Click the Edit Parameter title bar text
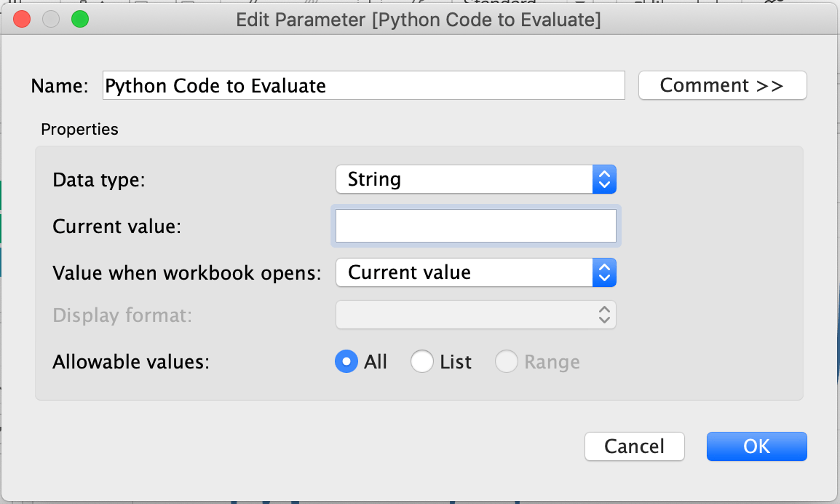 (418, 19)
